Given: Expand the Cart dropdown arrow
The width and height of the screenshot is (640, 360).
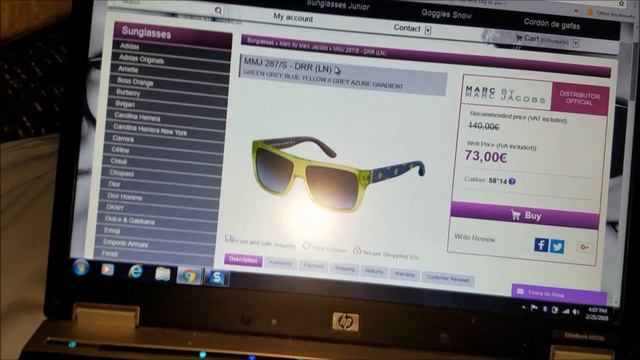Looking at the screenshot, I should point(576,43).
